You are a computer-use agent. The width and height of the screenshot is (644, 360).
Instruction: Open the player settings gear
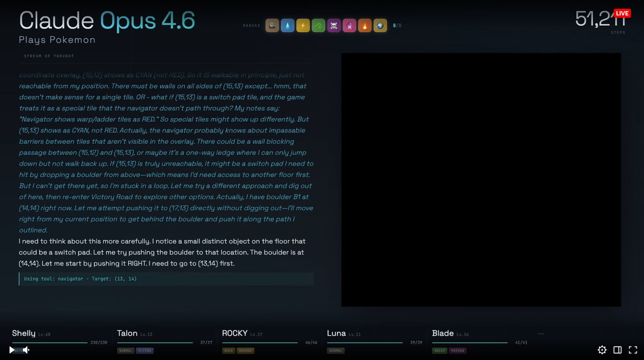tap(602, 350)
